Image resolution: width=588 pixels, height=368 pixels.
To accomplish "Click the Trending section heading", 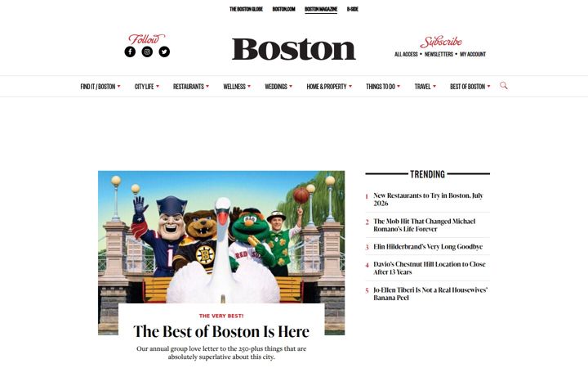I will point(427,174).
